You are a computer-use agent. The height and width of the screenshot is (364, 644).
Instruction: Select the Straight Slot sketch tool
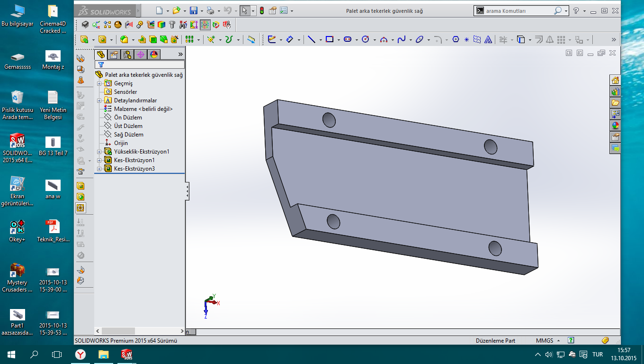click(348, 39)
